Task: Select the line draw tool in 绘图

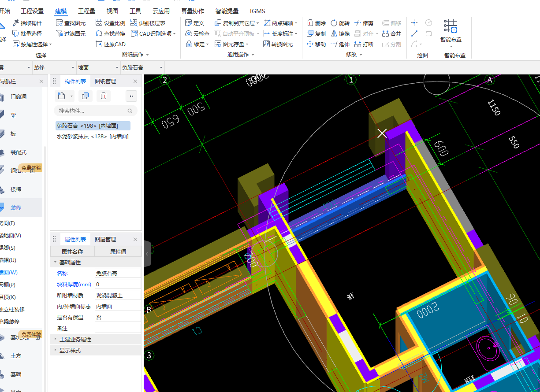Action: (x=414, y=33)
